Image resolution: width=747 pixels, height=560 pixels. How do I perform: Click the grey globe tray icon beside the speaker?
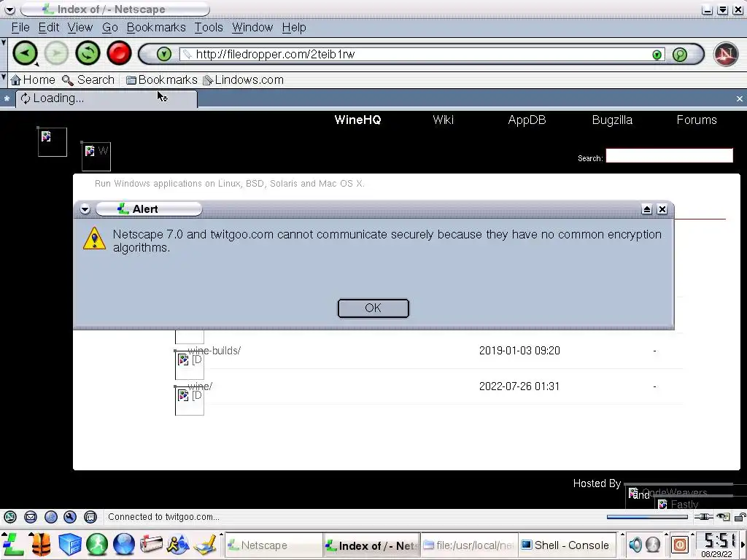(653, 544)
